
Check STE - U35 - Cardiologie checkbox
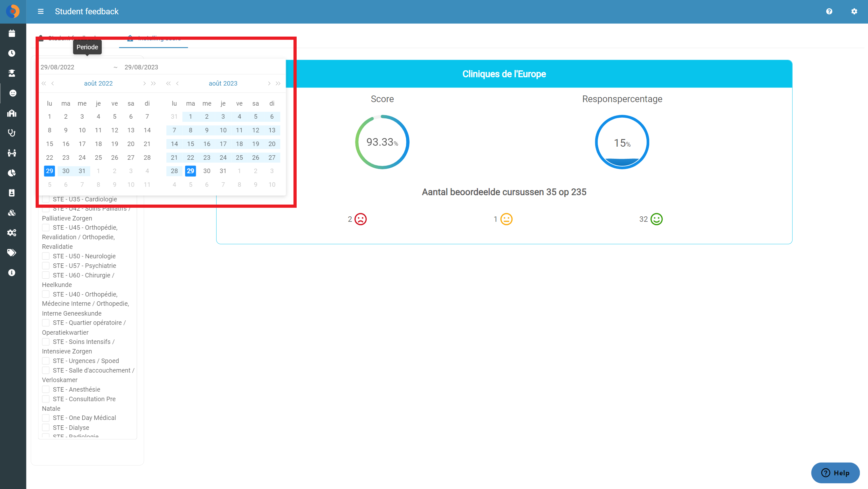click(46, 199)
